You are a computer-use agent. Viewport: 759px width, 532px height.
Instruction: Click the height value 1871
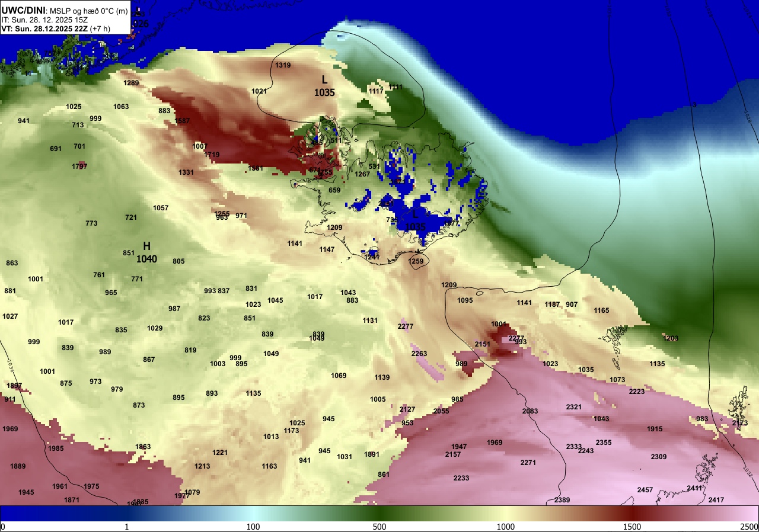(x=72, y=500)
